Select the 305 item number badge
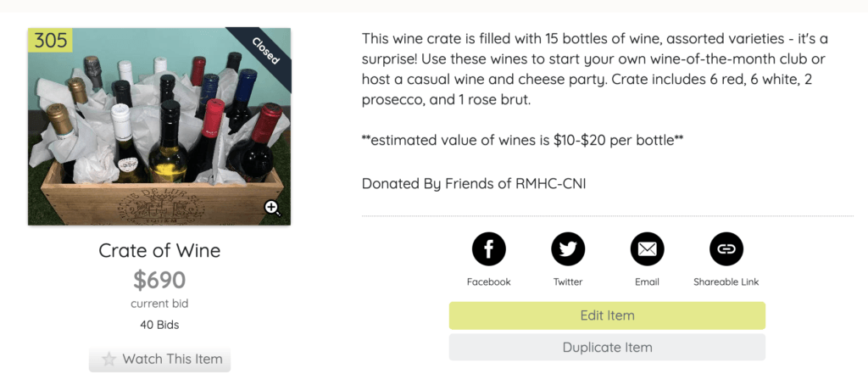This screenshot has height=379, width=868. (x=50, y=40)
